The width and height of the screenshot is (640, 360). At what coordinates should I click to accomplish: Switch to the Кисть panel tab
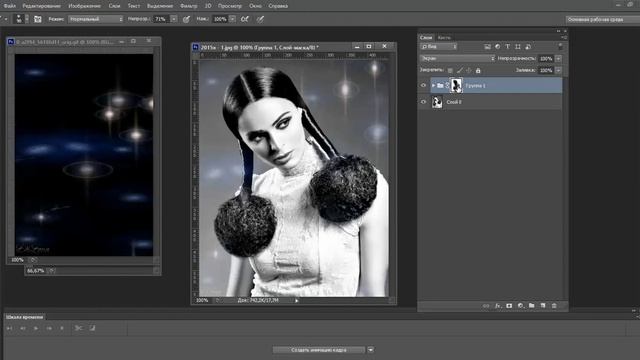(x=444, y=38)
